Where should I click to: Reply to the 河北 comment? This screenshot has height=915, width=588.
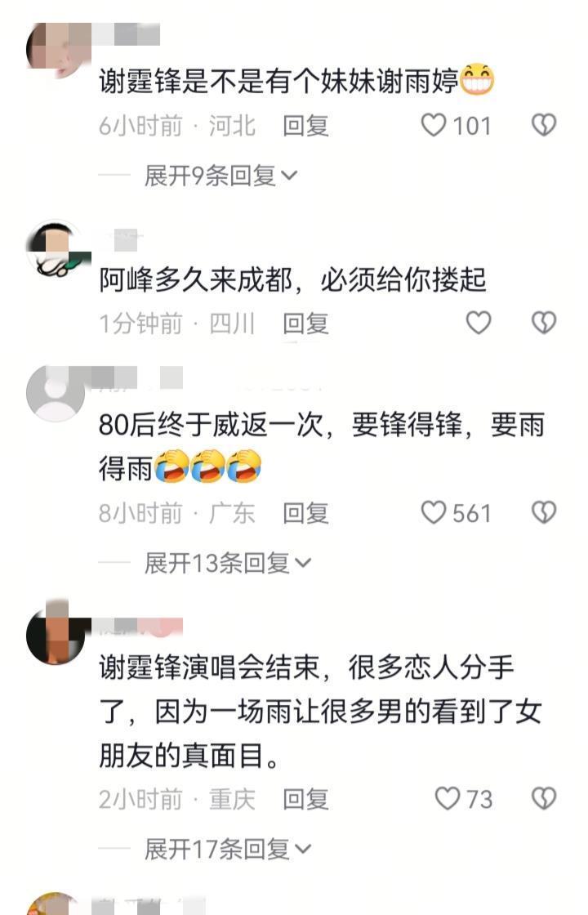pos(305,126)
